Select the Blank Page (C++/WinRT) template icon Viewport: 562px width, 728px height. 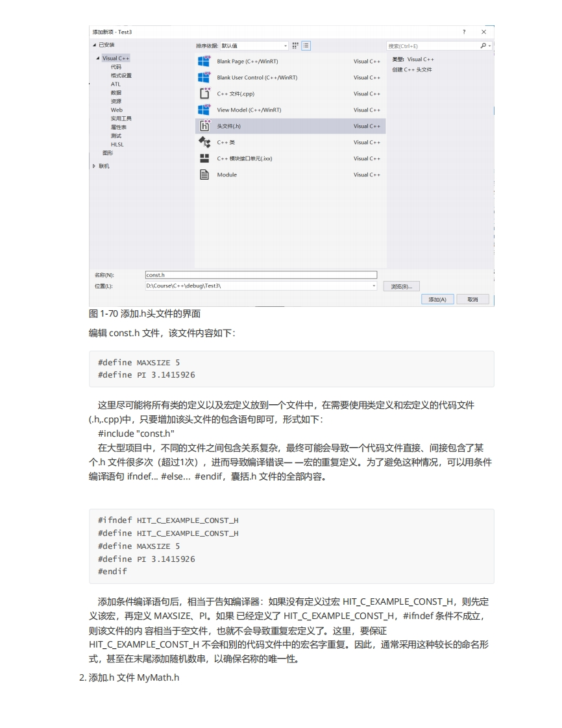point(204,61)
